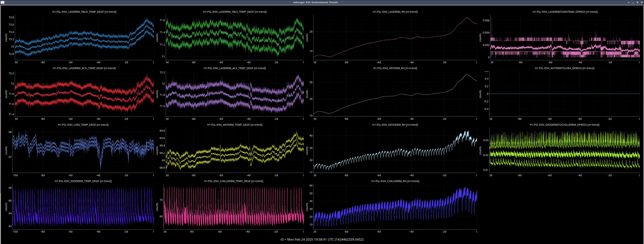The width and height of the screenshot is (644, 244).
Task: Click inside the LVEA_TEMP_DEGF plot area
Action: 83,150
